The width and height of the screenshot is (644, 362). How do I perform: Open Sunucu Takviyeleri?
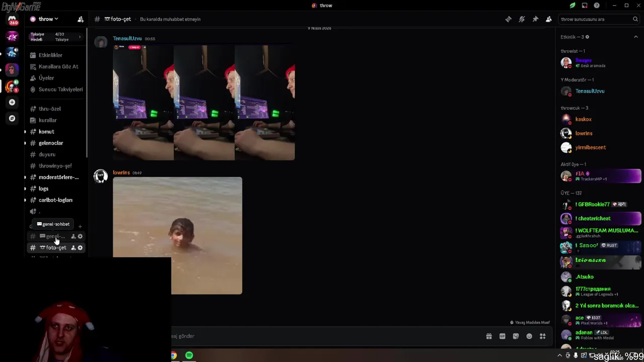pyautogui.click(x=56, y=89)
